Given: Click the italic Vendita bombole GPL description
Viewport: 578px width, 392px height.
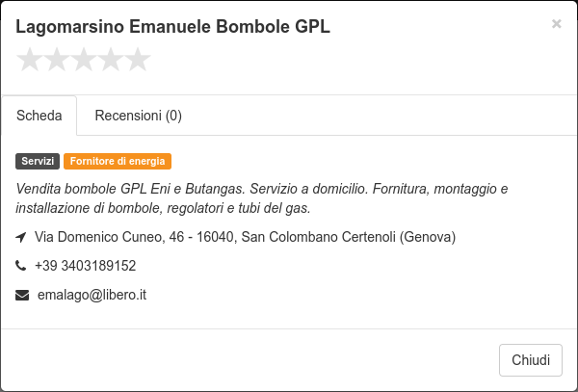Looking at the screenshot, I should tap(262, 198).
